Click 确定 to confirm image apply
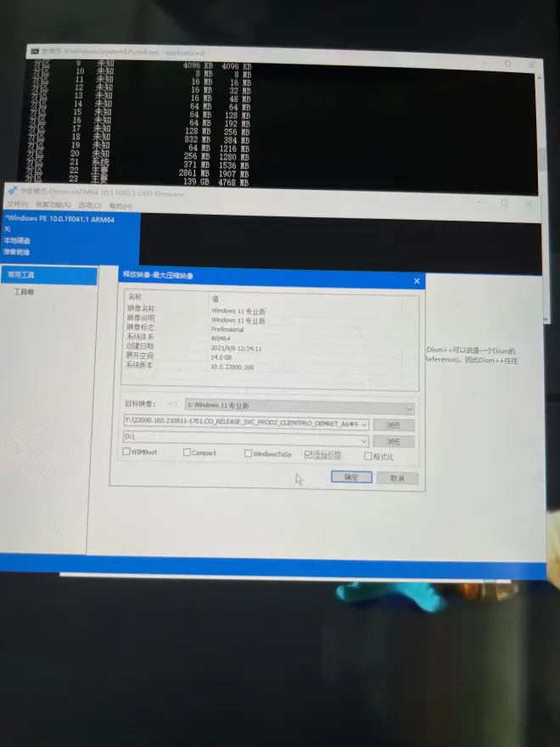 351,477
